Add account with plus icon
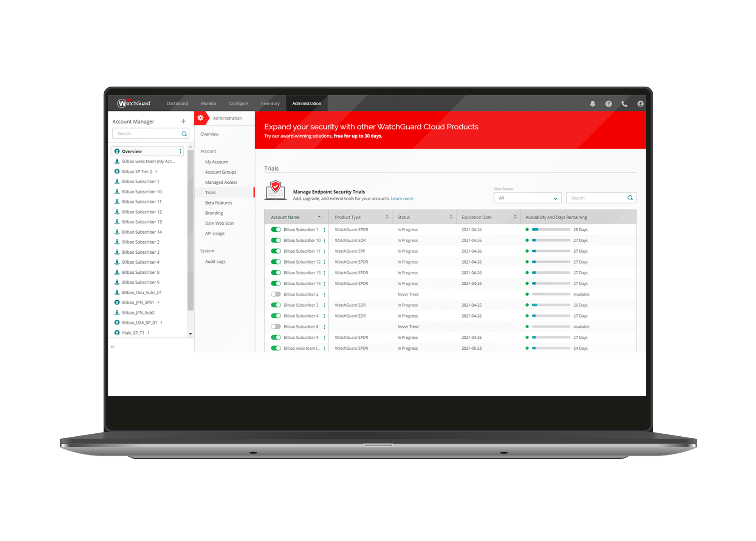Image resolution: width=756 pixels, height=541 pixels. click(183, 121)
